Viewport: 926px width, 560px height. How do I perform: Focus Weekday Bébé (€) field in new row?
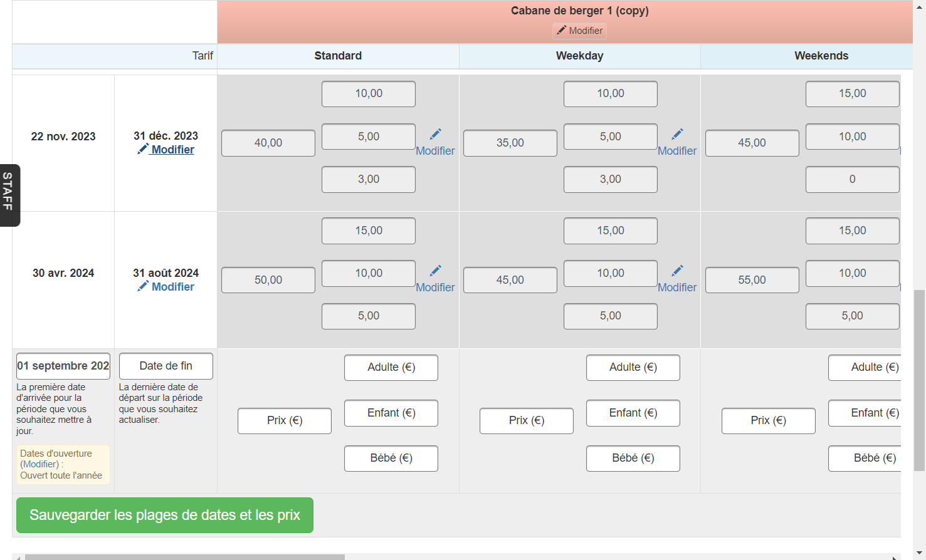[x=633, y=459]
